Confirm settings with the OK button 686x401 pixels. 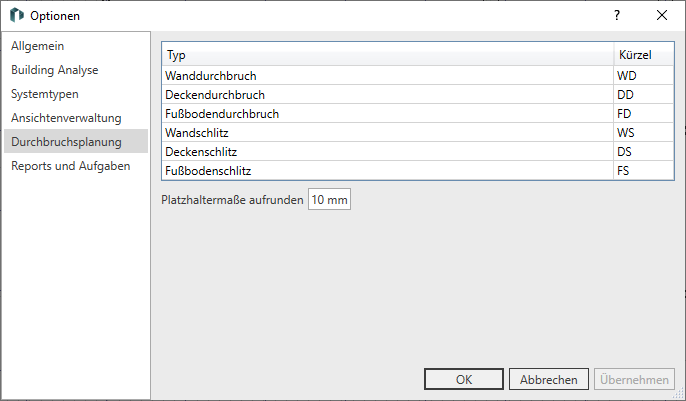click(x=464, y=379)
